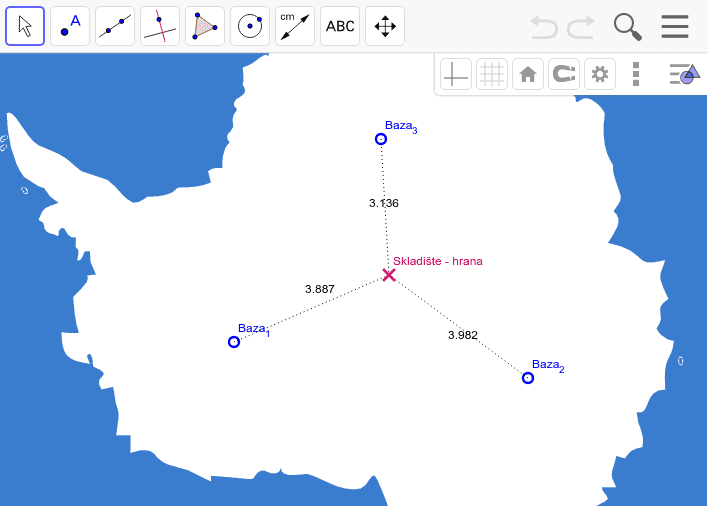Select the Perpendicular Line tool

point(160,26)
